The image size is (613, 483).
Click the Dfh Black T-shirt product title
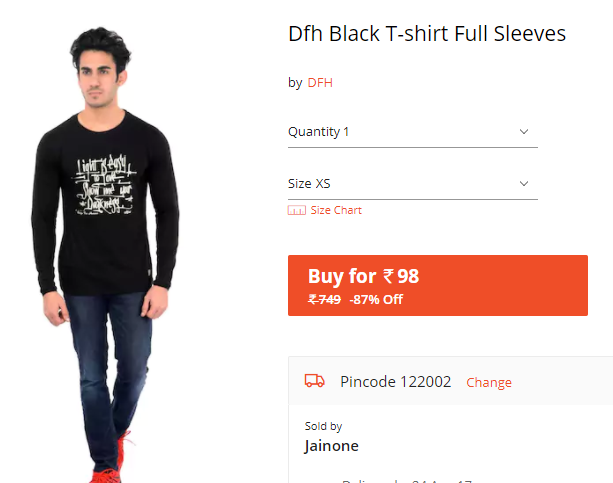tap(427, 34)
